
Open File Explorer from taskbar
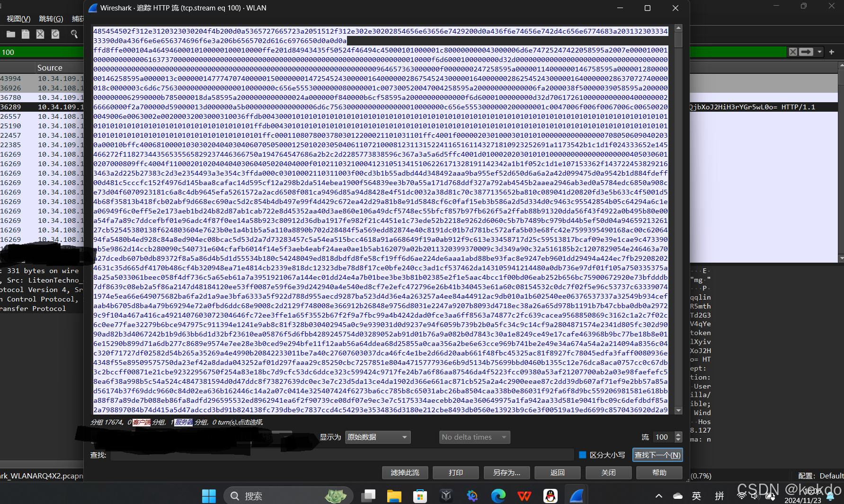pyautogui.click(x=394, y=496)
